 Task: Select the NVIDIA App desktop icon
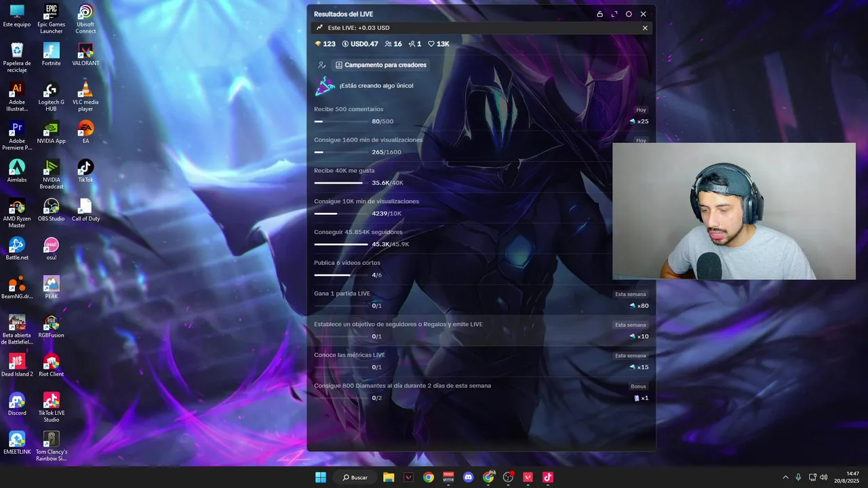pyautogui.click(x=52, y=132)
